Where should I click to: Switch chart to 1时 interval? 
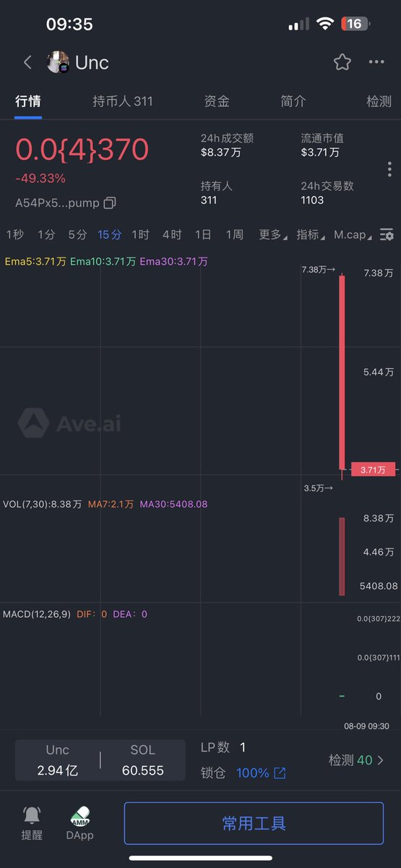(x=140, y=234)
